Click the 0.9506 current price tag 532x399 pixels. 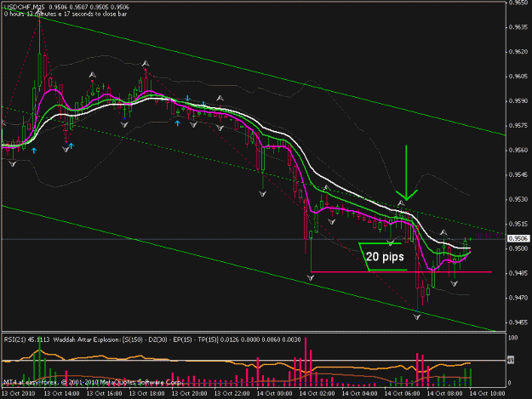[518, 239]
